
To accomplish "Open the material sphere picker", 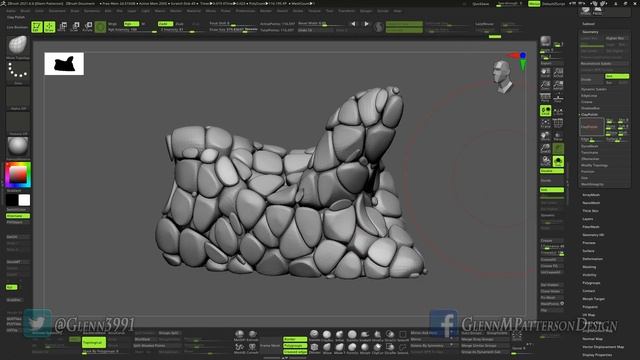I will pyautogui.click(x=18, y=146).
